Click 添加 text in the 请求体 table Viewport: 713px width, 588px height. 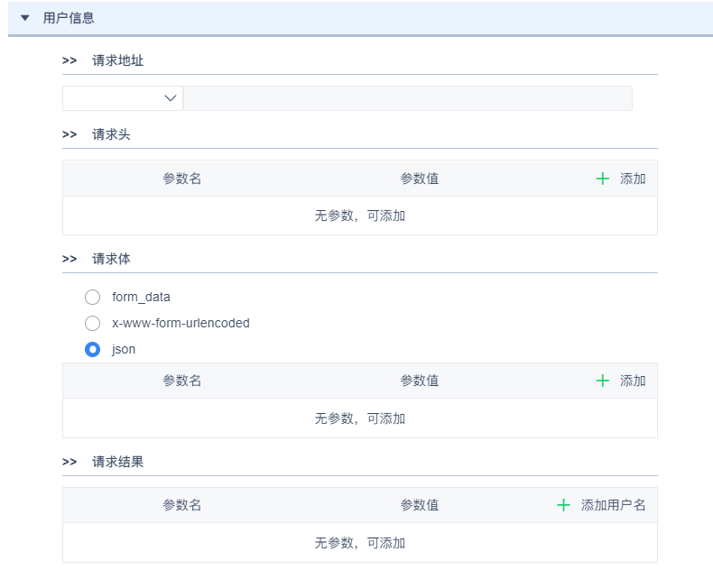click(x=633, y=381)
